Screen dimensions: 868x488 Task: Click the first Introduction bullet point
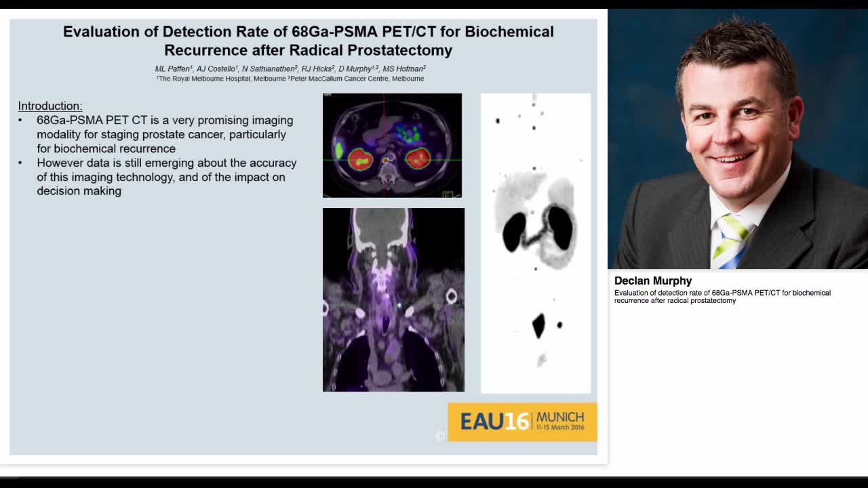pos(163,134)
